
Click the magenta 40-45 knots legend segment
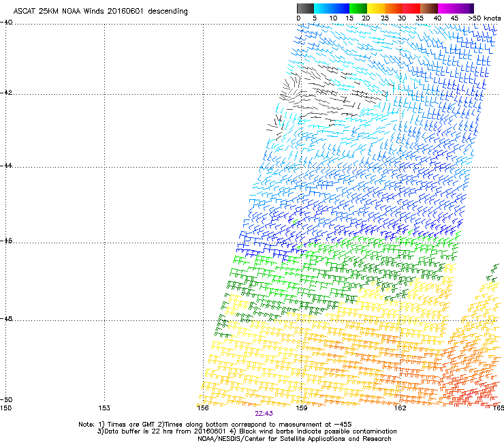pyautogui.click(x=447, y=8)
